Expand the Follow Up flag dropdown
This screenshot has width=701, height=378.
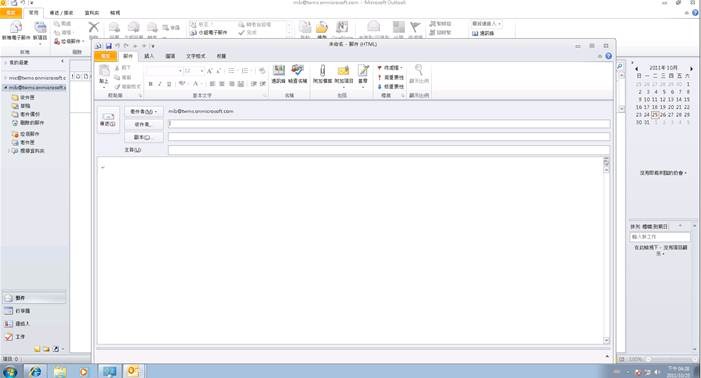pyautogui.click(x=390, y=68)
